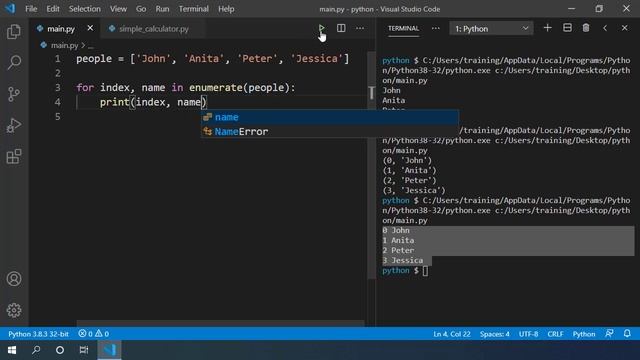Click the editor horizontal scrollbar
This screenshot has height=360, width=640.
coord(220,323)
